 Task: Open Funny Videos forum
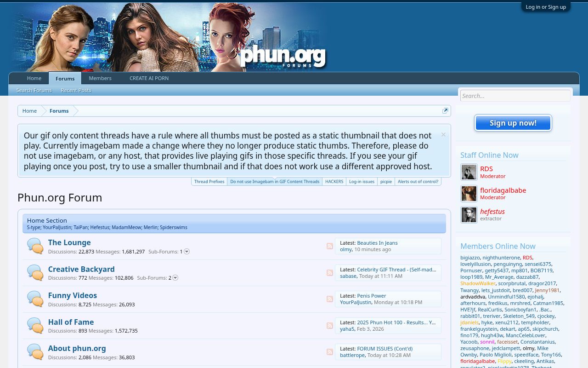[73, 295]
